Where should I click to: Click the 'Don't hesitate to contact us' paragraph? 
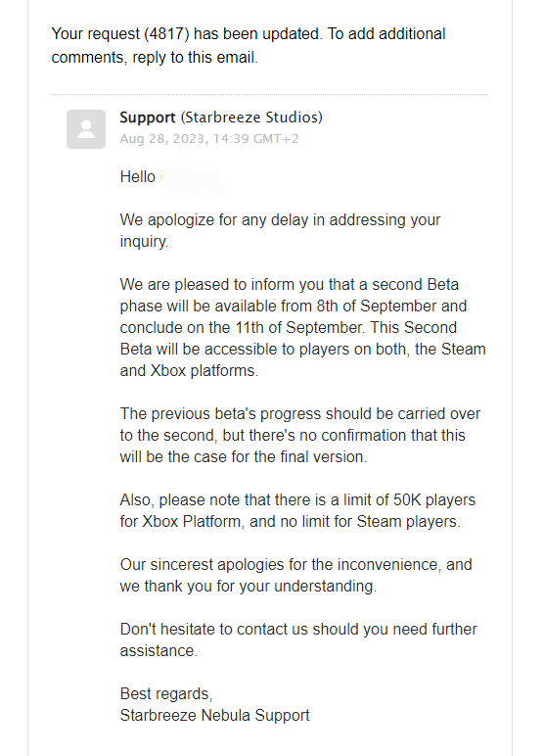tap(298, 639)
